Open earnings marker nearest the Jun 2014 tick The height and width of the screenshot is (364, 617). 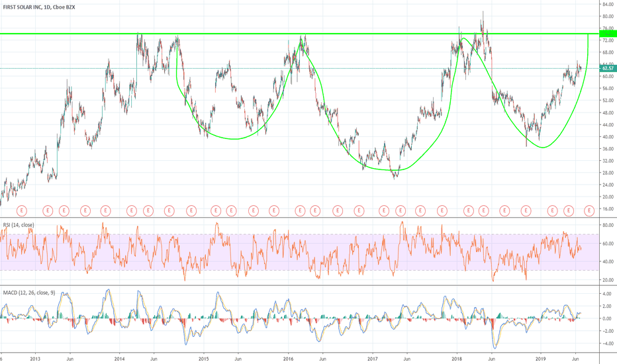click(x=148, y=211)
